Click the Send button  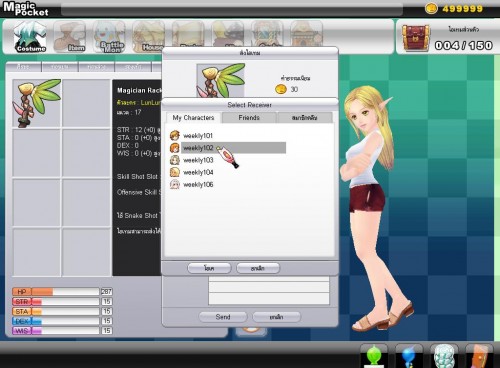[x=223, y=317]
